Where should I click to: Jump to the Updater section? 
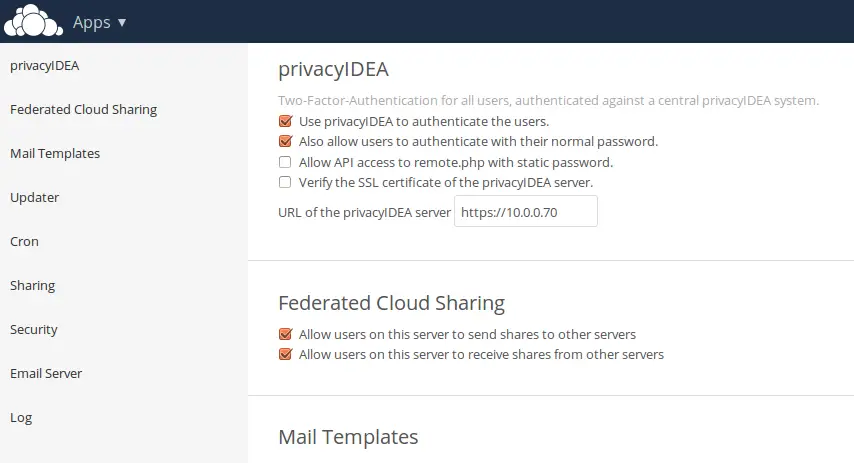pos(34,198)
